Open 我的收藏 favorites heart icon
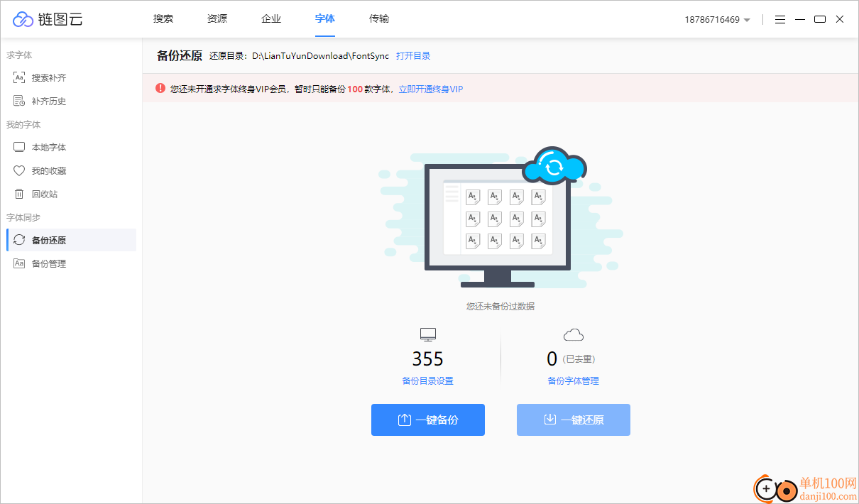859x504 pixels. [19, 170]
